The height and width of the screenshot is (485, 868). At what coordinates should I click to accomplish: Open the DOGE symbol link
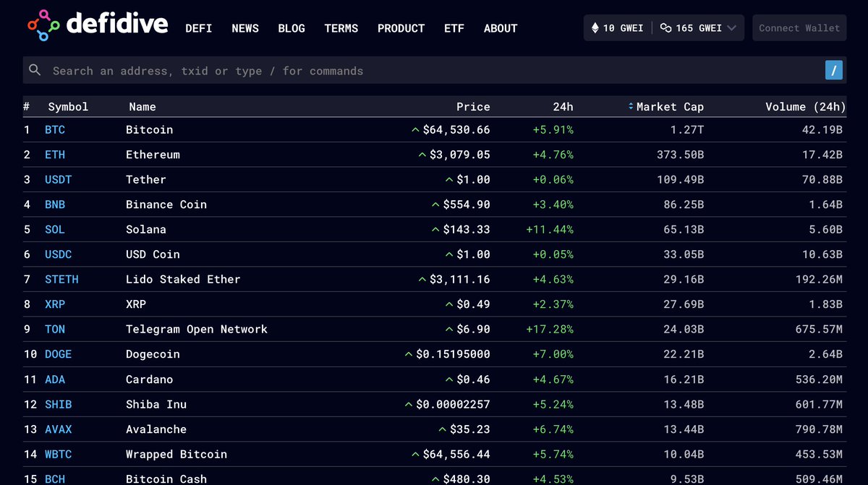[59, 354]
